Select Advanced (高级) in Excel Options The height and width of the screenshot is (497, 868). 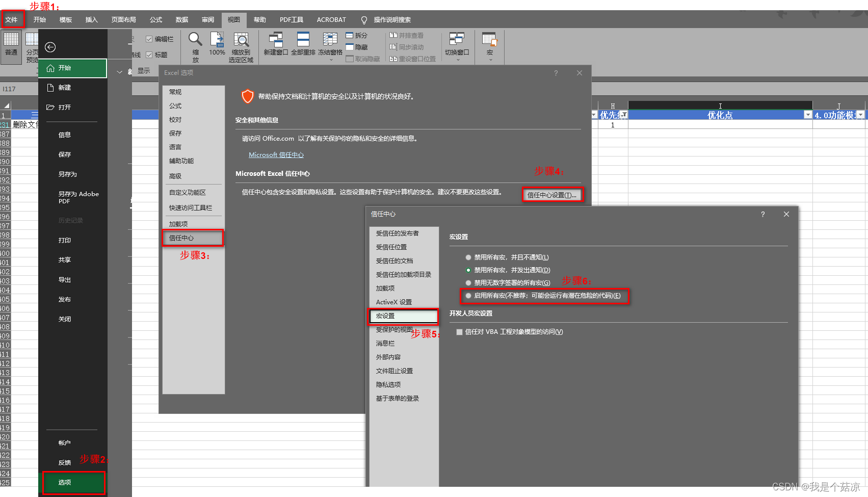(193, 176)
